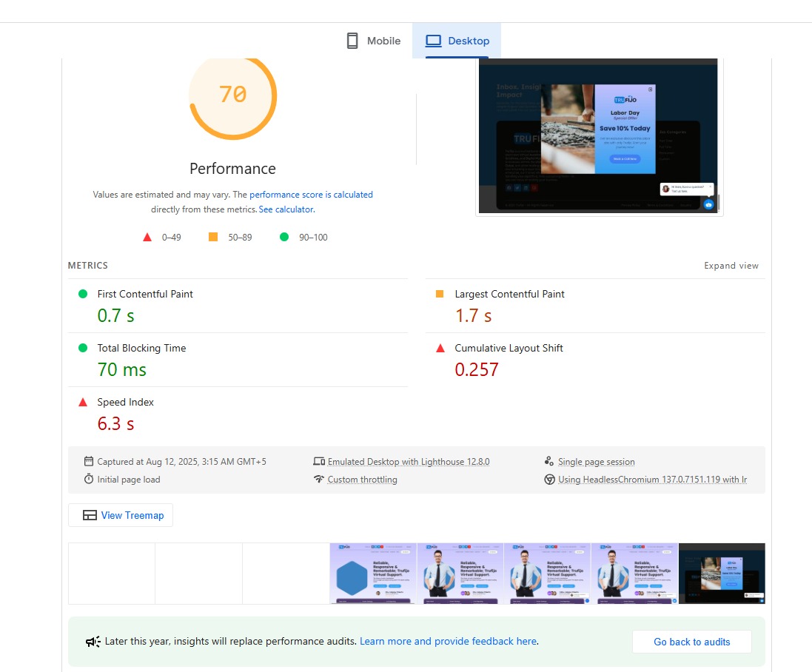812x672 pixels.
Task: Click the final page screenshot preview
Action: tap(599, 135)
